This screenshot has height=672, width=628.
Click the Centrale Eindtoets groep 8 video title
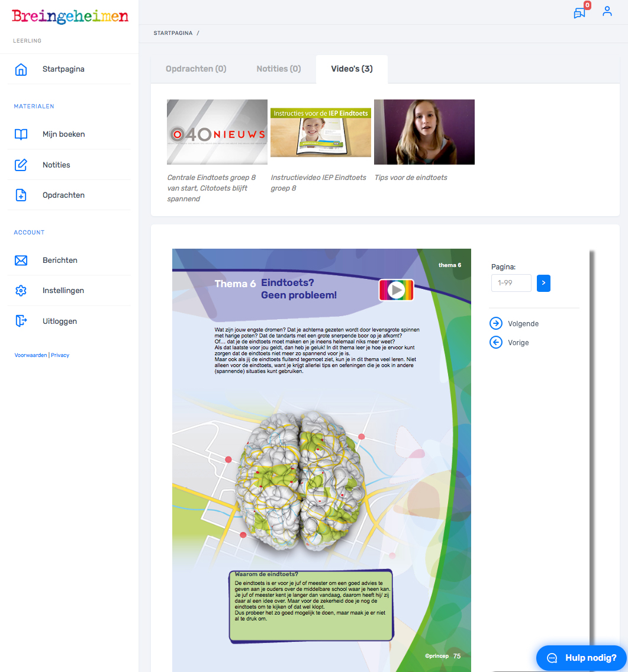(212, 188)
